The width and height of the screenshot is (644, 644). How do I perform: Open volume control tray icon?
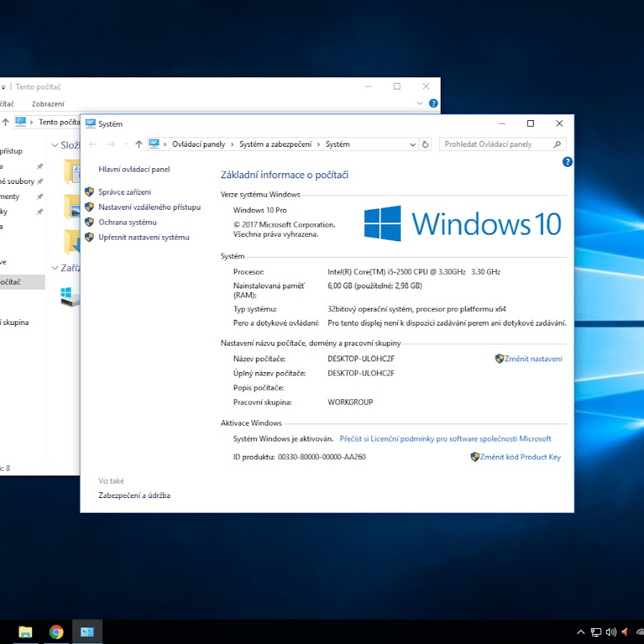coord(611,632)
